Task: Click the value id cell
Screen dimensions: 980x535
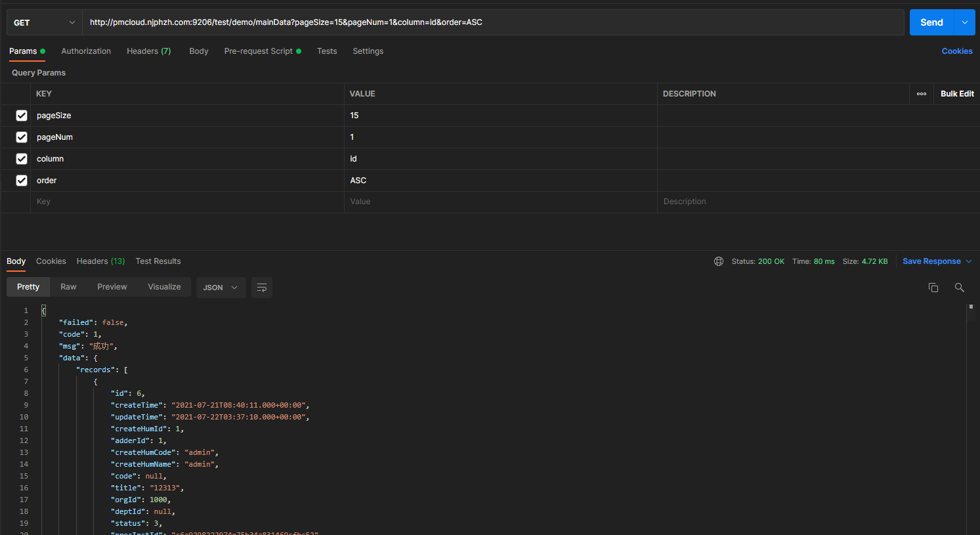Action: (501, 159)
